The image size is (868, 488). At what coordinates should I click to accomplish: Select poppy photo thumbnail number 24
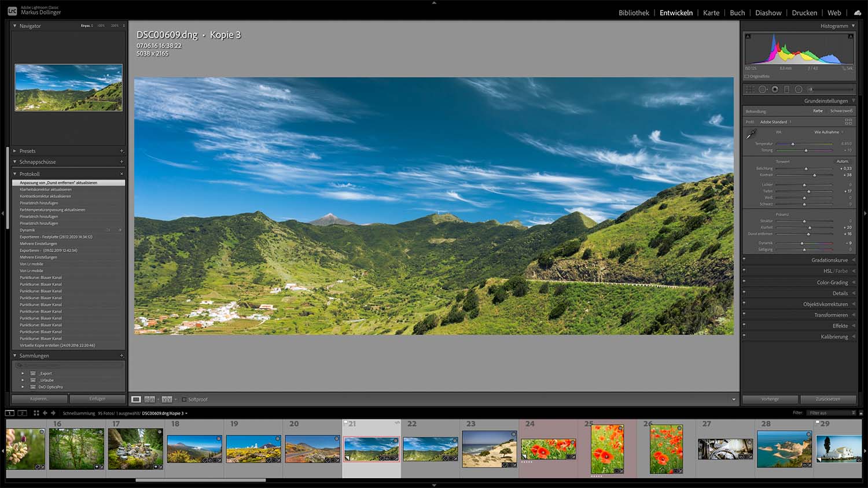[x=547, y=448]
